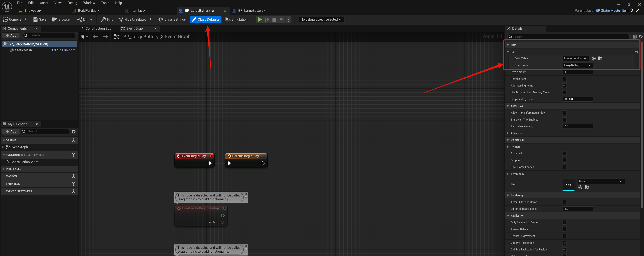Click the Compile toolbar icon
Viewport: 644px width, 256px height.
[6, 19]
